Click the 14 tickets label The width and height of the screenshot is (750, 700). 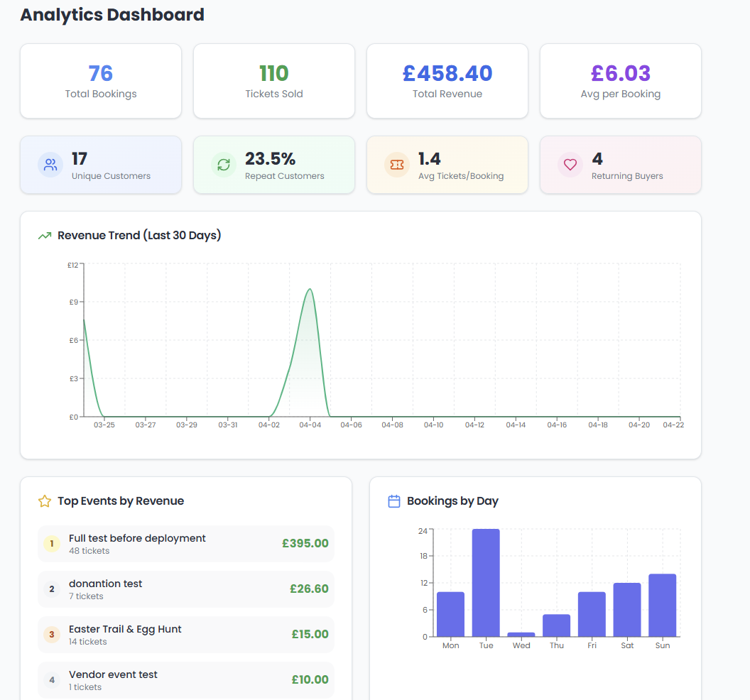click(x=87, y=642)
